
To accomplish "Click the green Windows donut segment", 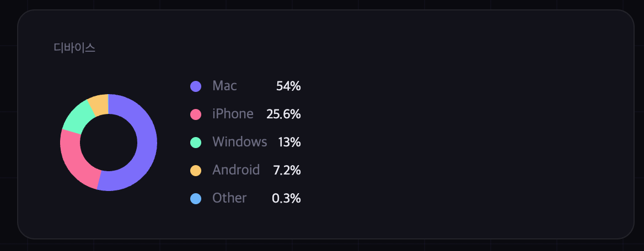I will [76, 117].
